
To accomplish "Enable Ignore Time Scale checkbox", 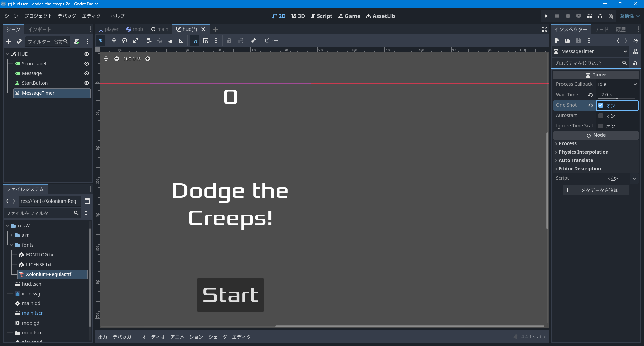I will click(x=601, y=126).
